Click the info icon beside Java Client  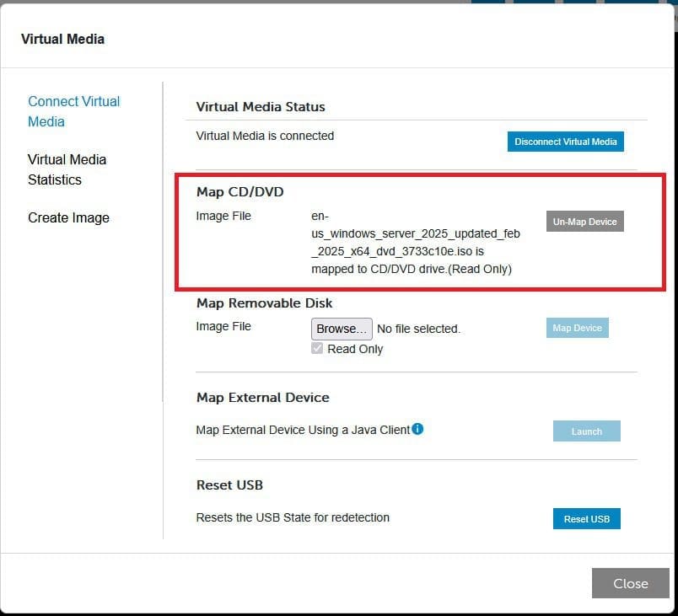417,429
